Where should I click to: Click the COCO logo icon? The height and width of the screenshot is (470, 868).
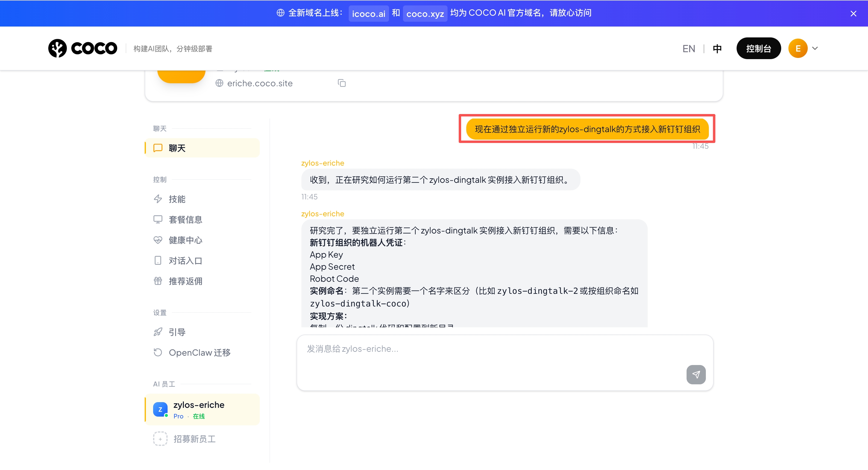tap(57, 48)
